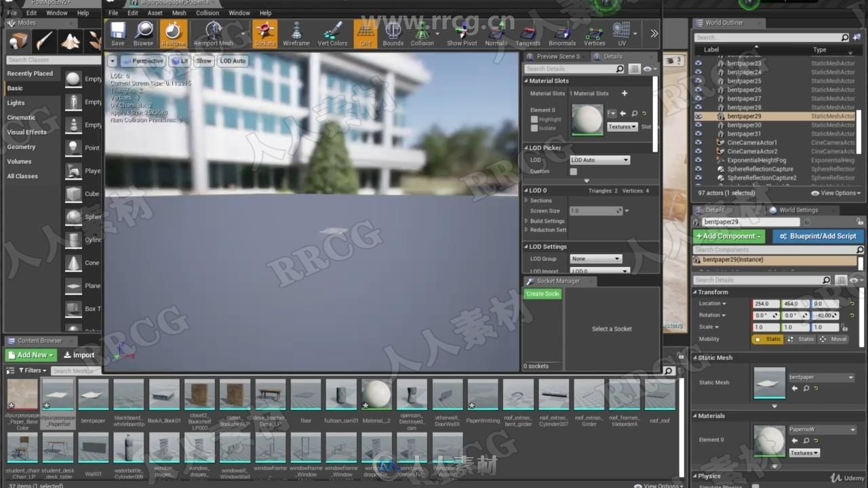Viewport: 868px width, 488px height.
Task: Click the Location X value field 254.0
Action: click(766, 304)
